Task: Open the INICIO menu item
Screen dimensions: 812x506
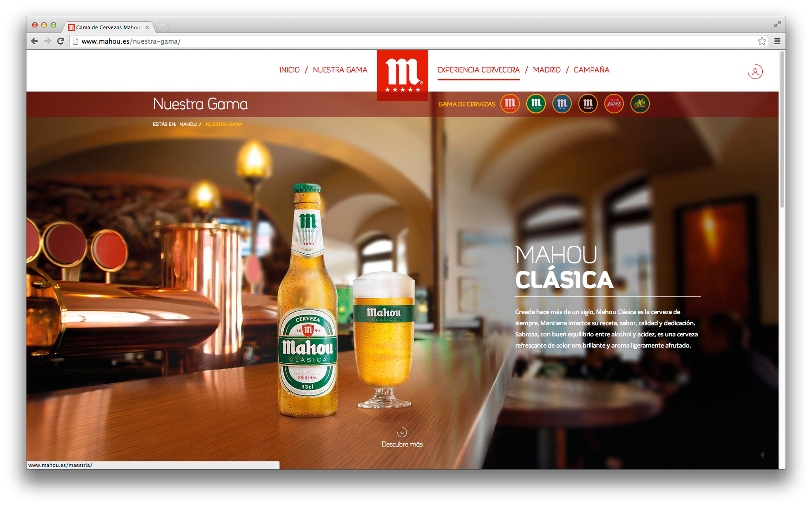Action: (289, 70)
